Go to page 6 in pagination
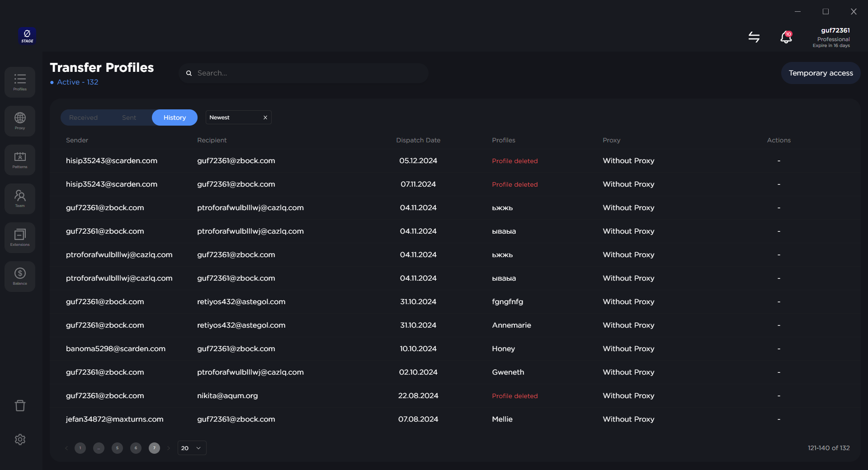 [136, 448]
